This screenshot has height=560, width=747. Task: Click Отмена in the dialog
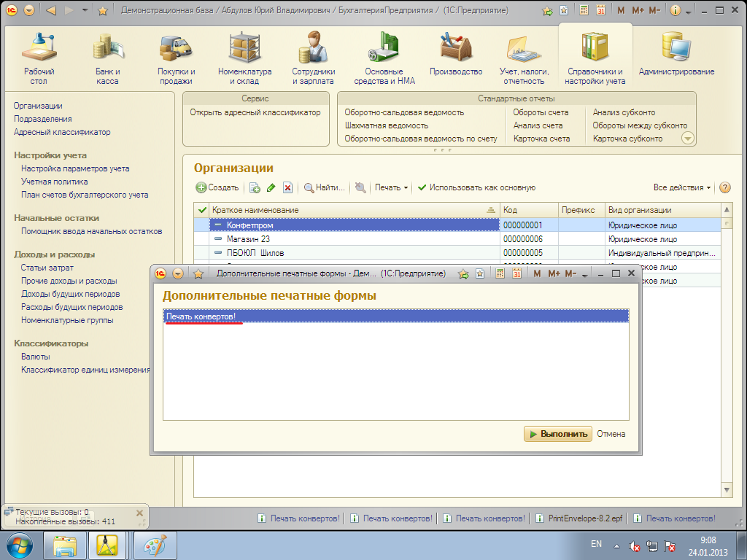tap(611, 434)
